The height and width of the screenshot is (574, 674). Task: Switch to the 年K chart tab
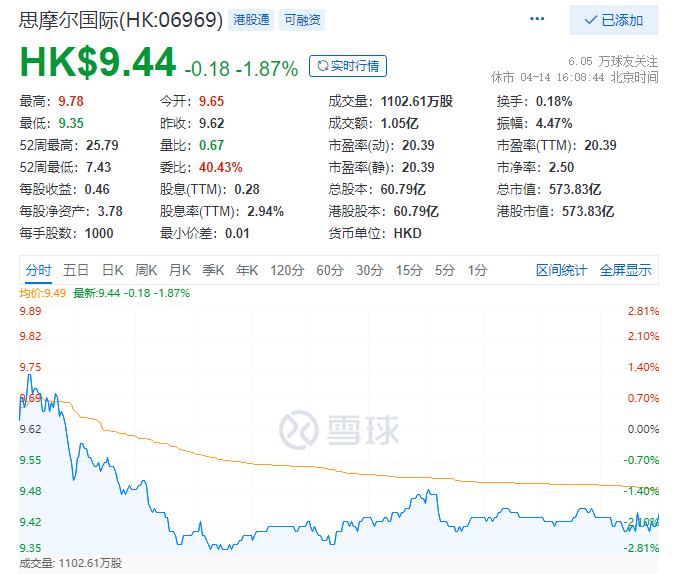pos(247,270)
